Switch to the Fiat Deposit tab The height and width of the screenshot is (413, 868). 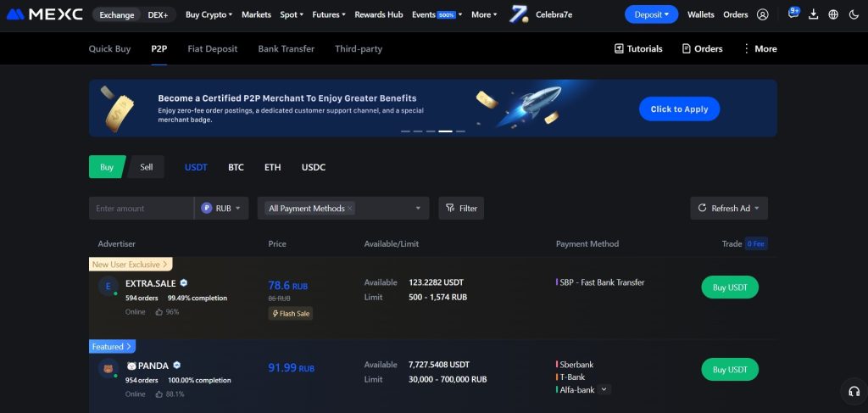[213, 48]
